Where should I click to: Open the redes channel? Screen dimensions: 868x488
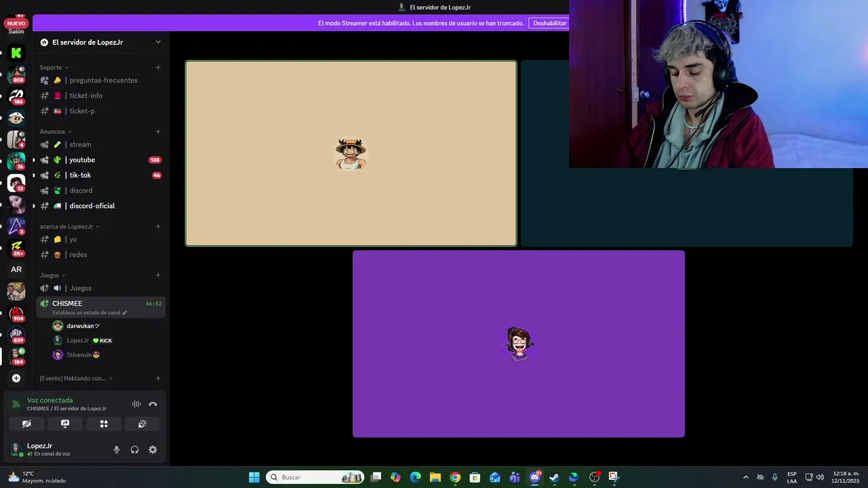point(100,255)
